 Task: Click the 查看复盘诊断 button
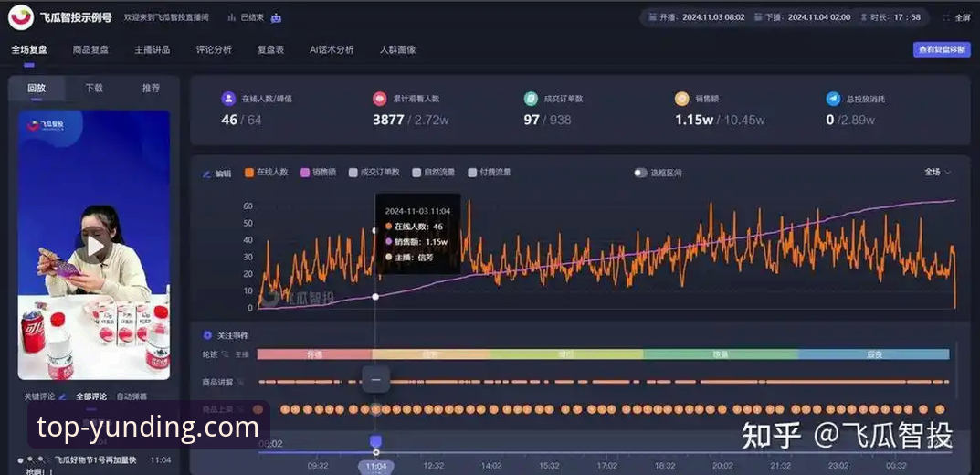pyautogui.click(x=942, y=49)
